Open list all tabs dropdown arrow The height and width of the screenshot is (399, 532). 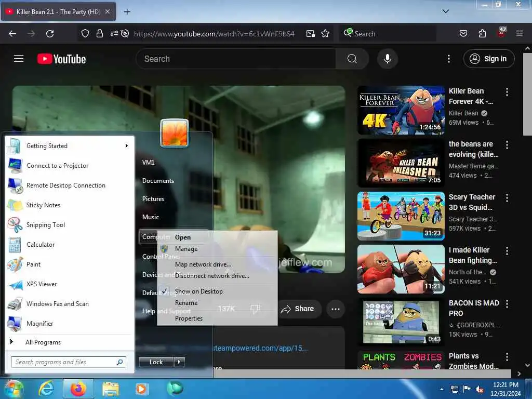445,11
